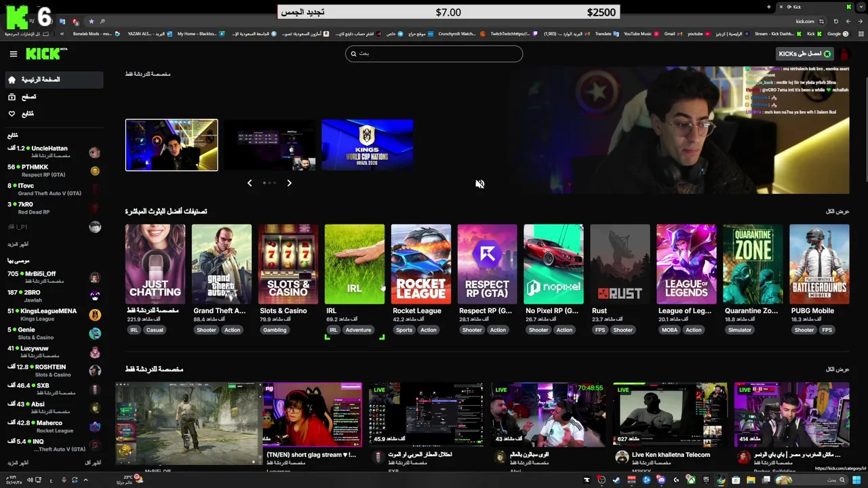View all chat-only streams link
This screenshot has height=488, width=868.
coord(837,369)
